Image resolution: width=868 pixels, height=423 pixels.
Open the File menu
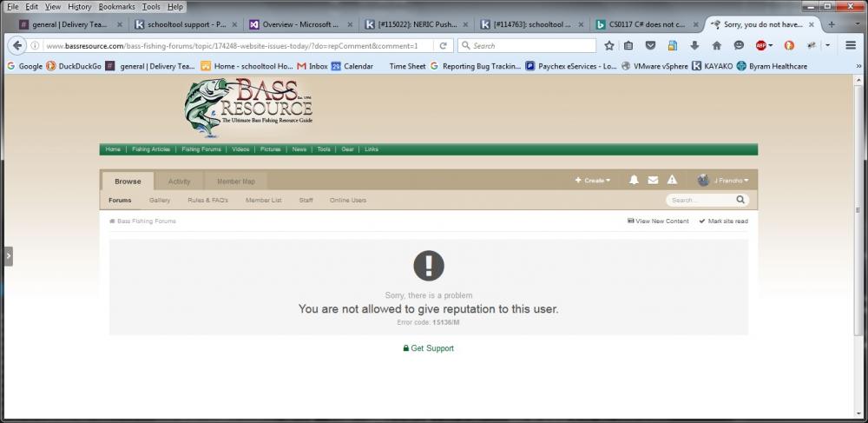(12, 7)
